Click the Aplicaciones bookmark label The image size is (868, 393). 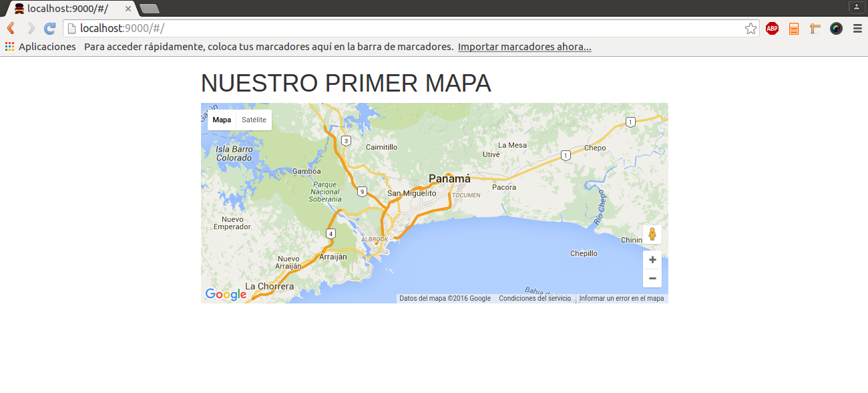click(x=47, y=47)
